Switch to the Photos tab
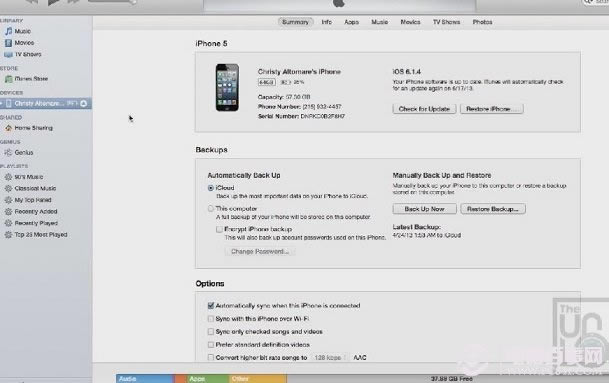The height and width of the screenshot is (383, 609). click(x=482, y=22)
